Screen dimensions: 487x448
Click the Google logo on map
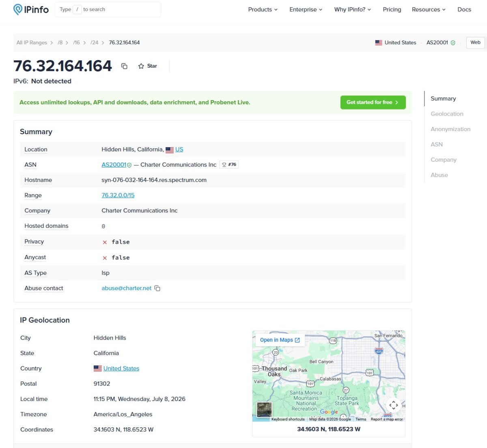click(x=329, y=412)
